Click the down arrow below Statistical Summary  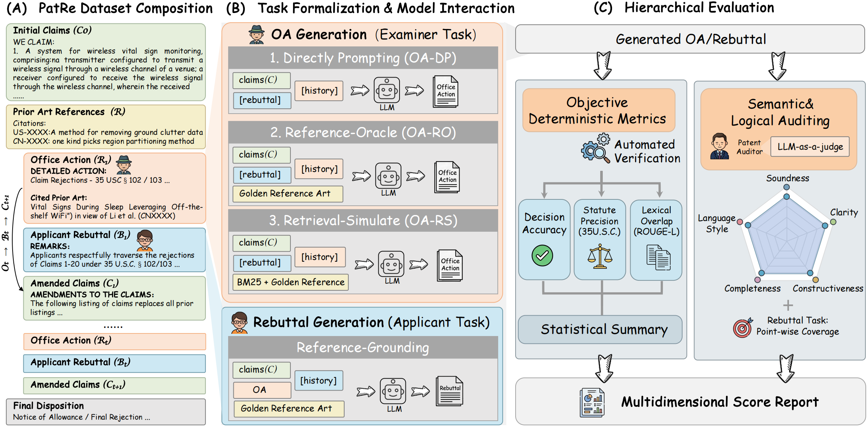[x=605, y=368]
